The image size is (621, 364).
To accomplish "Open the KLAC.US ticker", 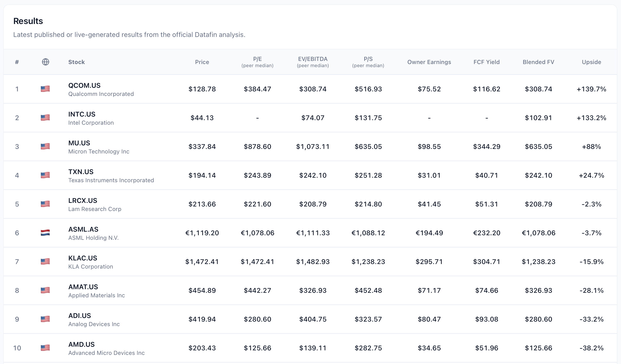I will (x=83, y=258).
